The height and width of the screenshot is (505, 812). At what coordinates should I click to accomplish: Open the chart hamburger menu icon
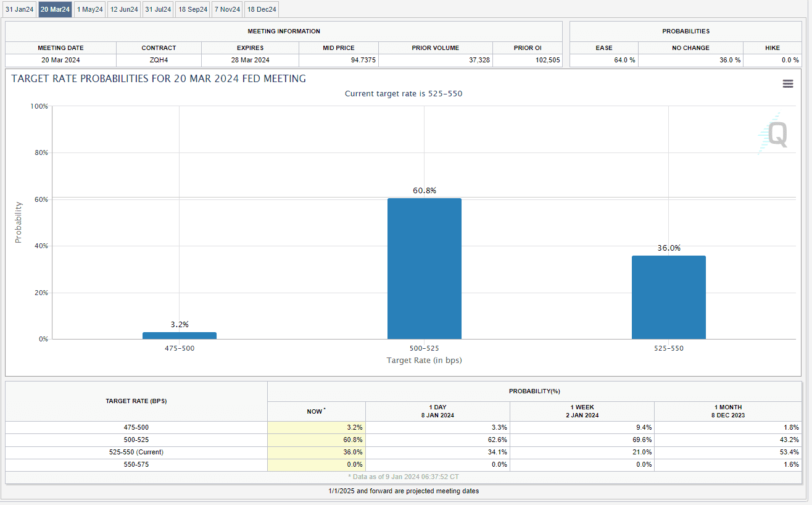tap(787, 84)
